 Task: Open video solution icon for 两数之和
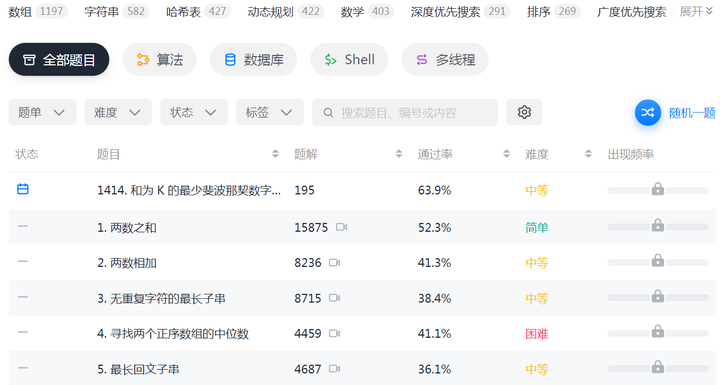(x=341, y=227)
